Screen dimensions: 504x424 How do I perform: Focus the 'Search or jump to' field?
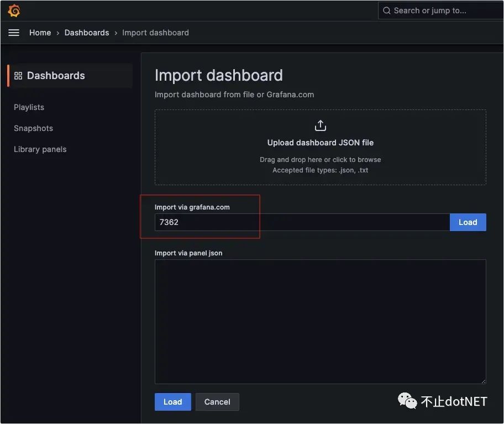(x=442, y=11)
